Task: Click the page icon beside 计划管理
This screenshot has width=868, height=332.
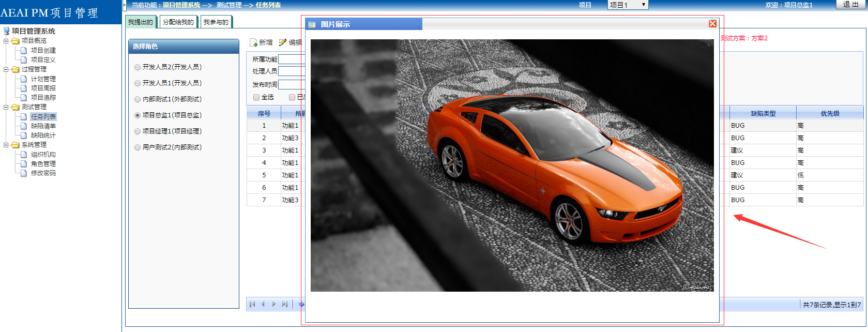Action: coord(24,79)
